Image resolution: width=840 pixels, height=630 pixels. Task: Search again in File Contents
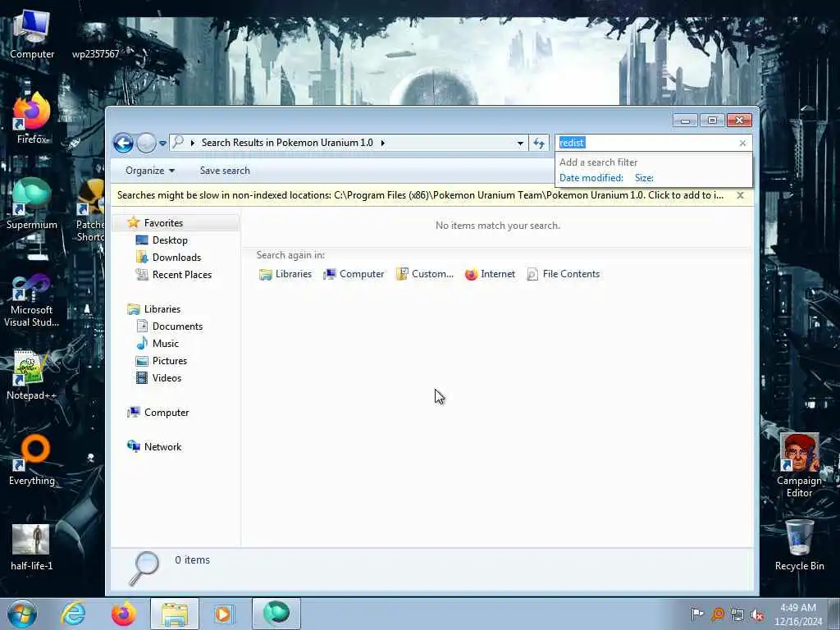[564, 274]
